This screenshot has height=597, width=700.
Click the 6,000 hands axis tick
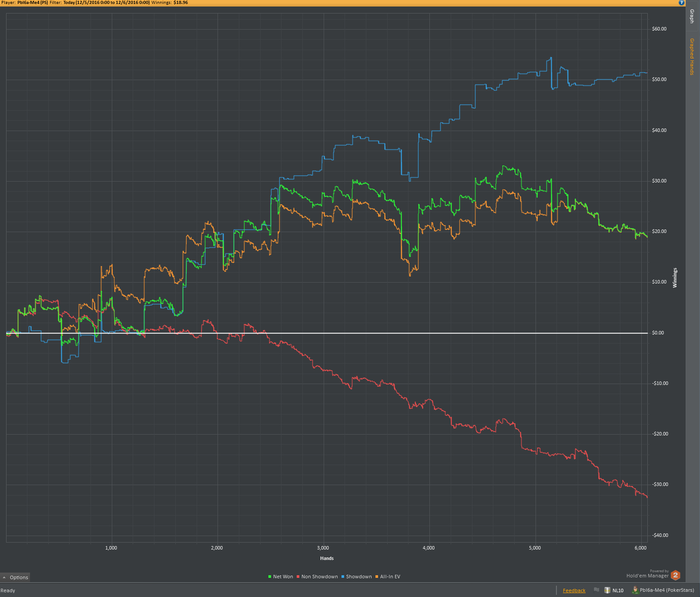(640, 548)
